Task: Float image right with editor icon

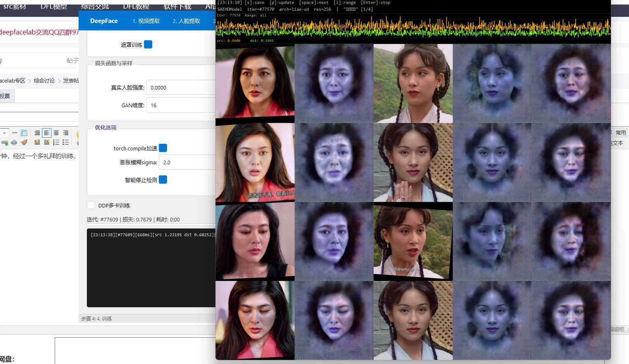Action: 46,142
